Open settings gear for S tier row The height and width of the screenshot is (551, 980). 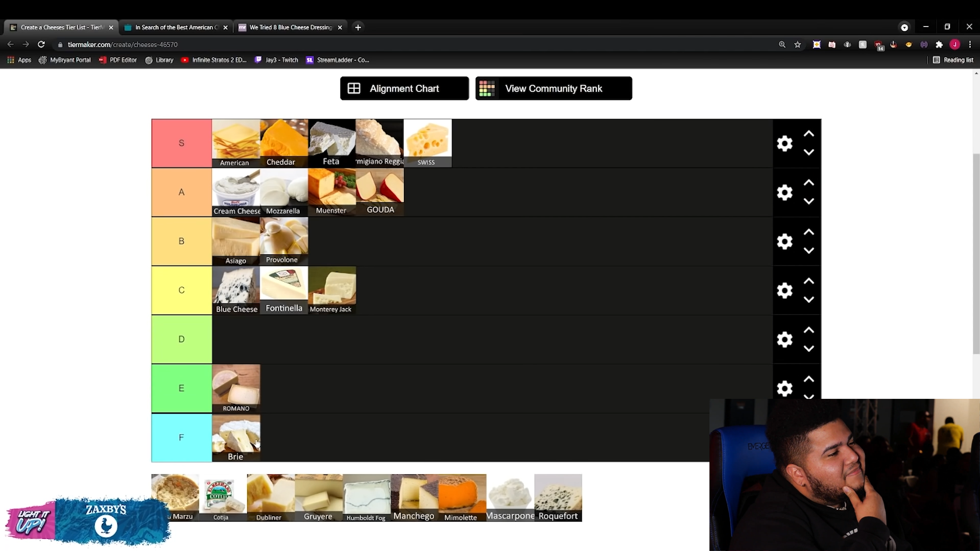pyautogui.click(x=784, y=143)
